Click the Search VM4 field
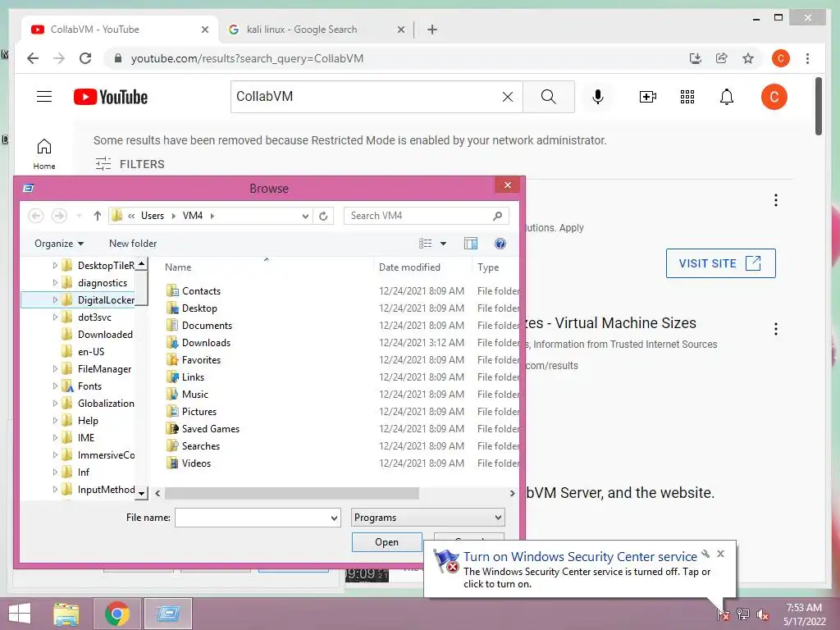The width and height of the screenshot is (840, 630). point(426,216)
